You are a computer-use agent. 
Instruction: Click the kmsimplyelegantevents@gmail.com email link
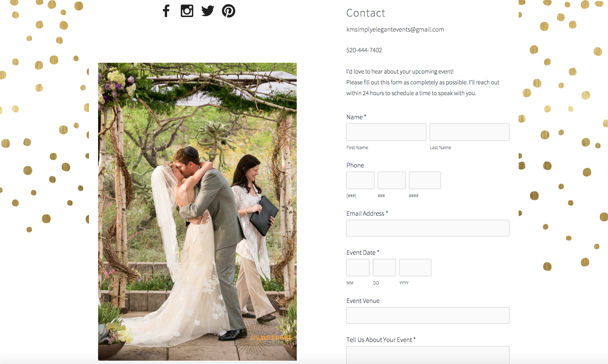(395, 30)
